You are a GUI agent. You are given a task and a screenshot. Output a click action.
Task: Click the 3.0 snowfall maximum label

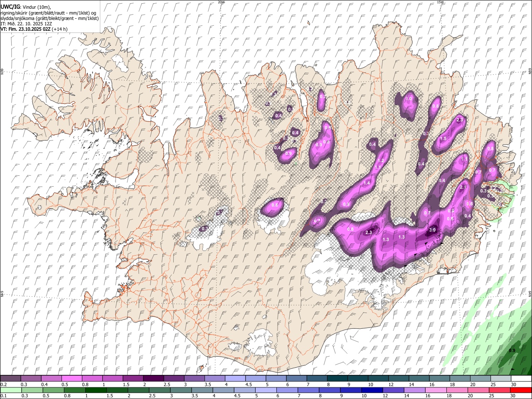coord(432,230)
